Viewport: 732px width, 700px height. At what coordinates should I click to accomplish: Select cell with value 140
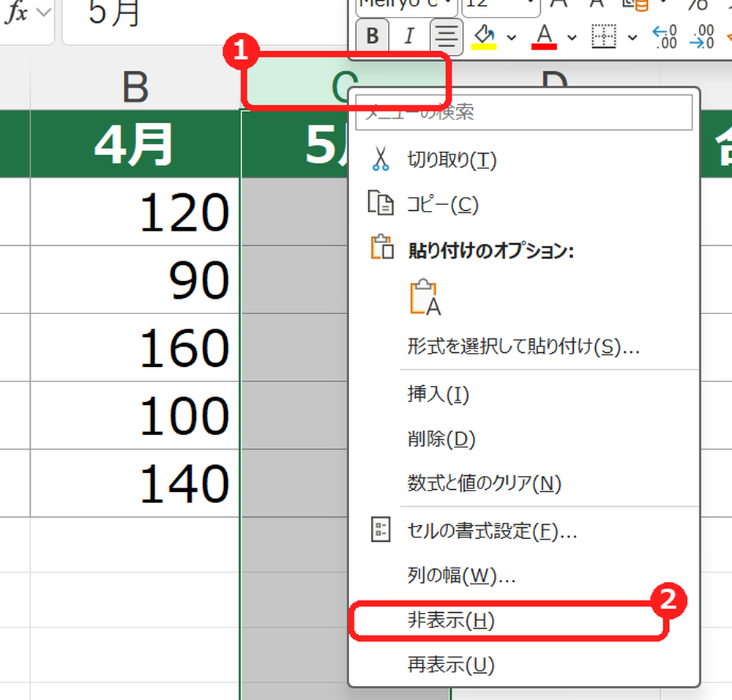click(x=135, y=483)
